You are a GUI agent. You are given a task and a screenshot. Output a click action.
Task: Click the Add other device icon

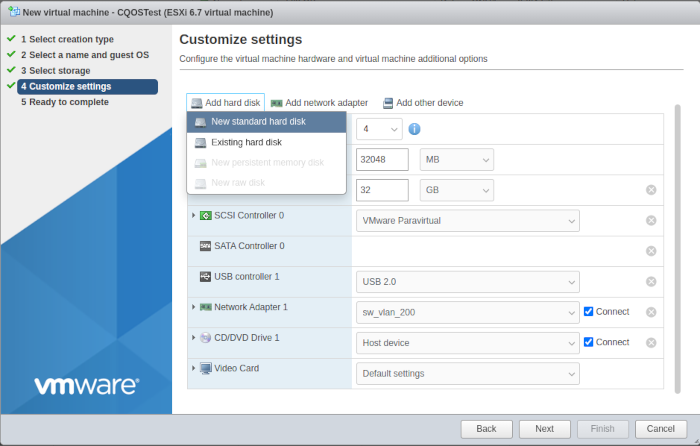pos(388,103)
